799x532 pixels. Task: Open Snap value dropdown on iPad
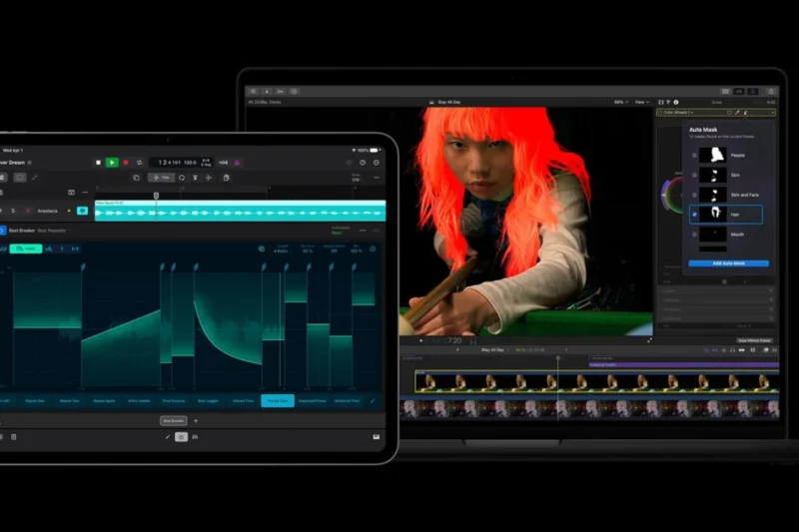coord(356,177)
